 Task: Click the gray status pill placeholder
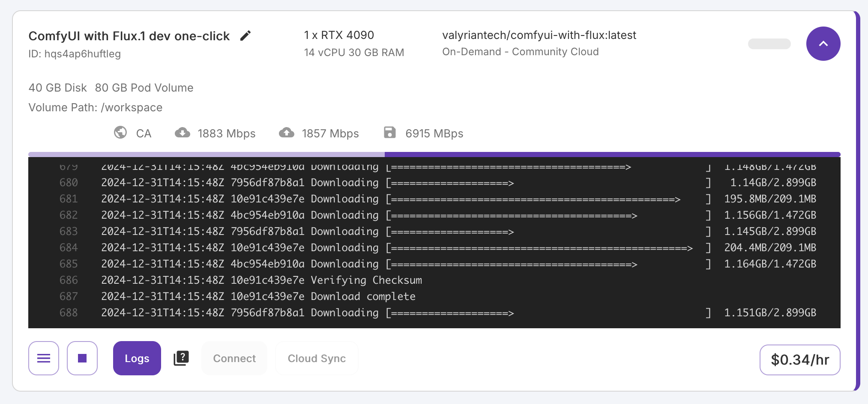click(769, 44)
